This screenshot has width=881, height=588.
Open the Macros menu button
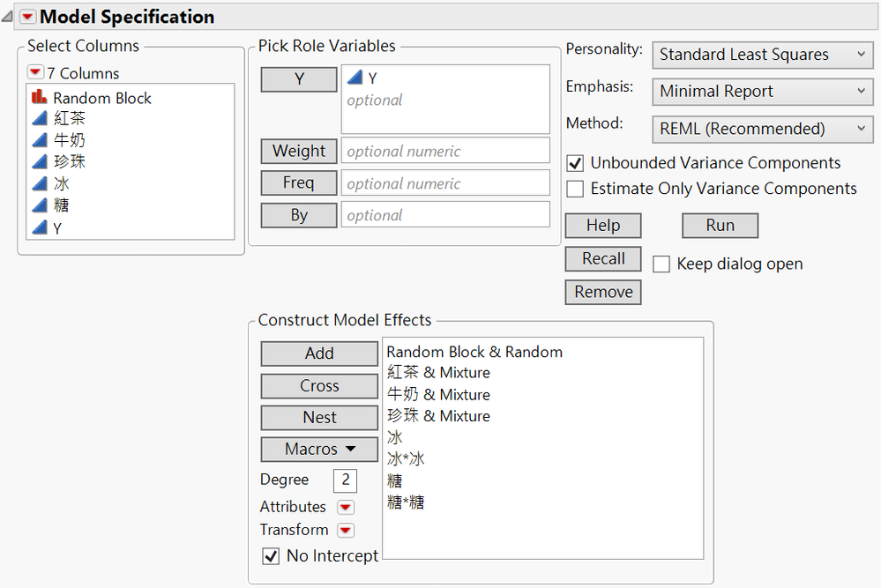pyautogui.click(x=319, y=450)
